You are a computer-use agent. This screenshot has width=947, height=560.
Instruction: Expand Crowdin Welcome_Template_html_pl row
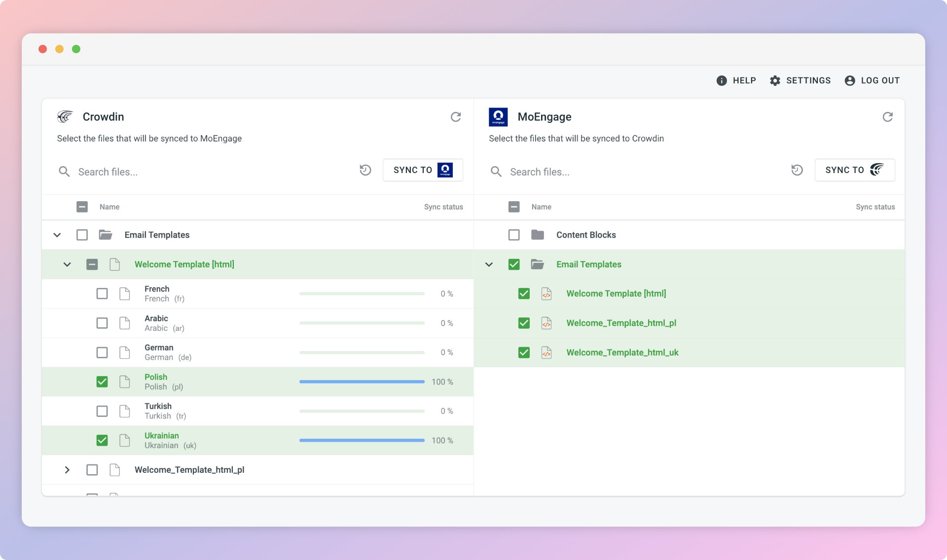[67, 470]
